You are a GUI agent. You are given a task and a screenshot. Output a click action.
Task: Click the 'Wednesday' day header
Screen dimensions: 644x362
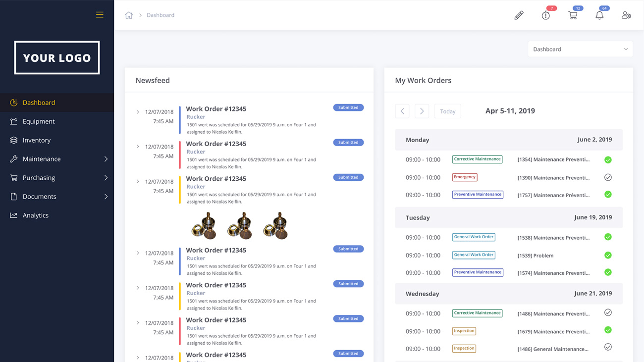click(422, 294)
